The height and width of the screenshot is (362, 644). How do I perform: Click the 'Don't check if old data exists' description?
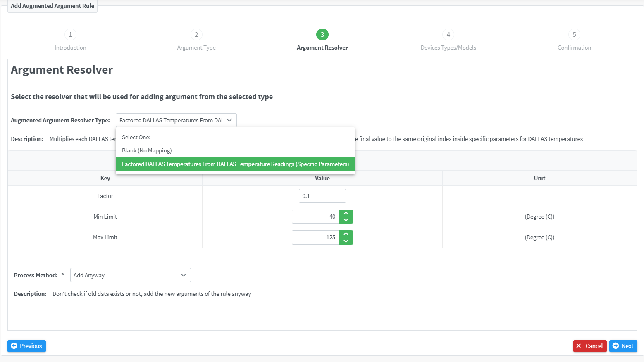click(x=152, y=294)
